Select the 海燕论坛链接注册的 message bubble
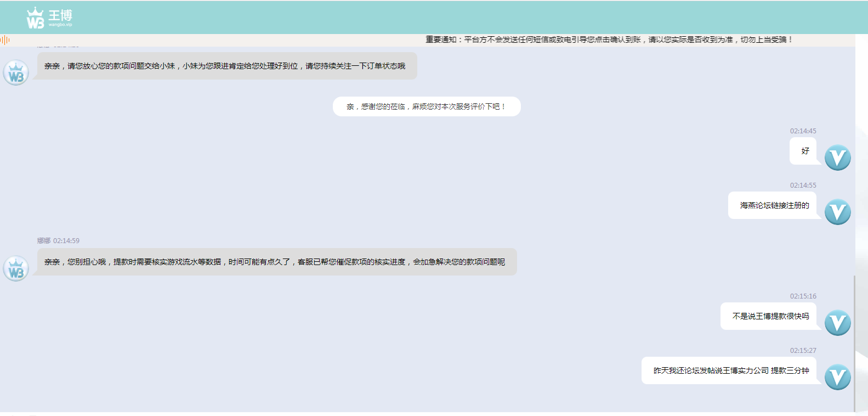This screenshot has height=416, width=868. coord(773,205)
